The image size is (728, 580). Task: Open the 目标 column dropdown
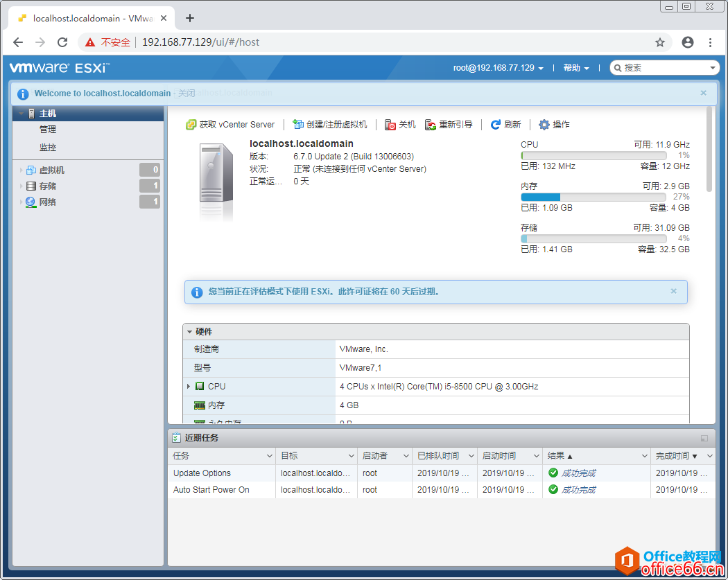(352, 456)
